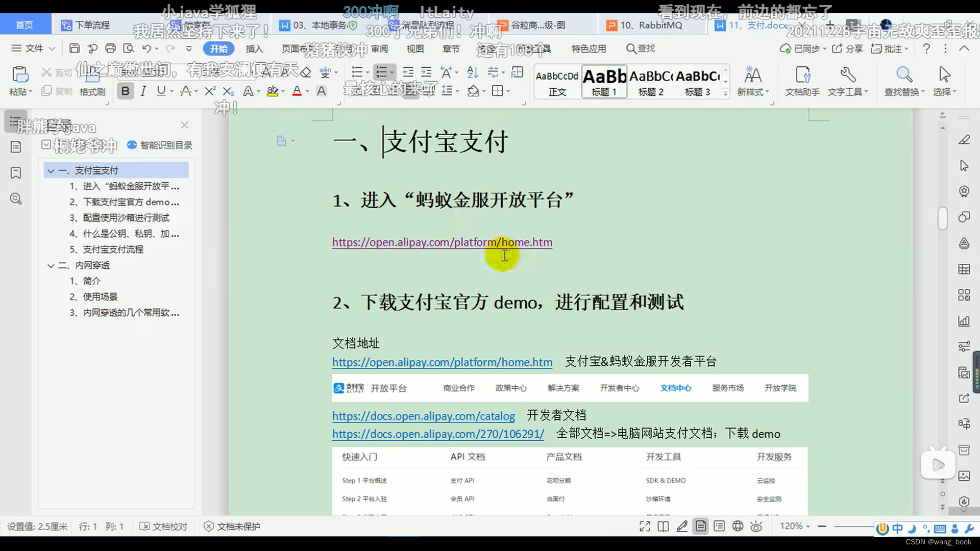Viewport: 980px width, 551px height.
Task: Open the docs.open.alipay.com/270/106291 link
Action: (x=438, y=434)
